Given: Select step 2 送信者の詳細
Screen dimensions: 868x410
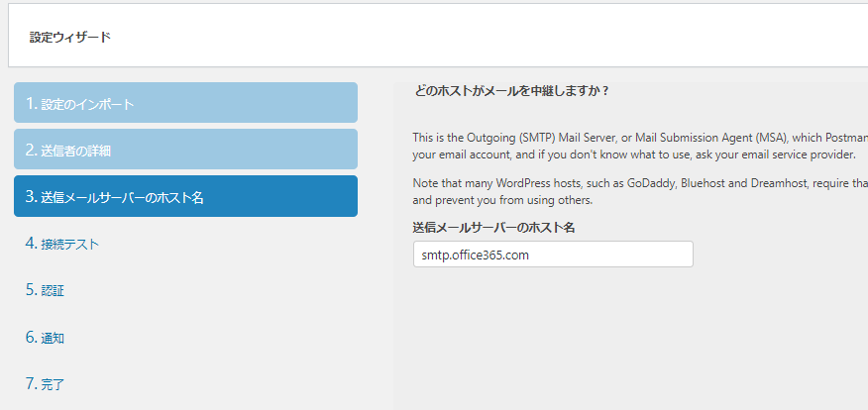Looking at the screenshot, I should click(x=185, y=150).
